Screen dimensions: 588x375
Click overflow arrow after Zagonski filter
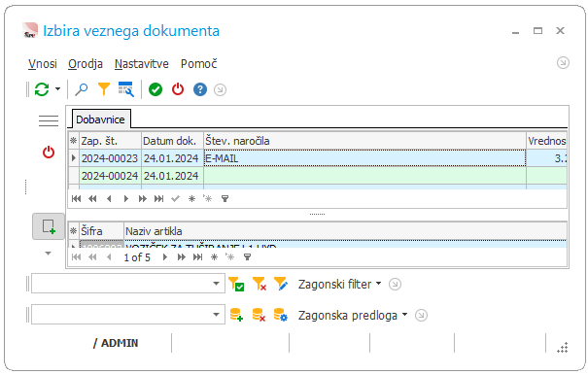tap(395, 285)
